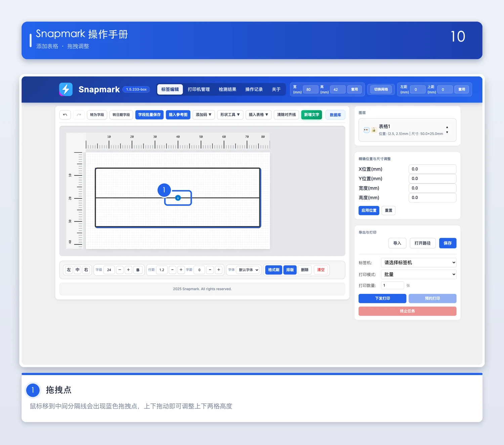Increase line spacing (行距) plus
Image resolution: width=504 pixels, height=445 pixels.
point(181,270)
